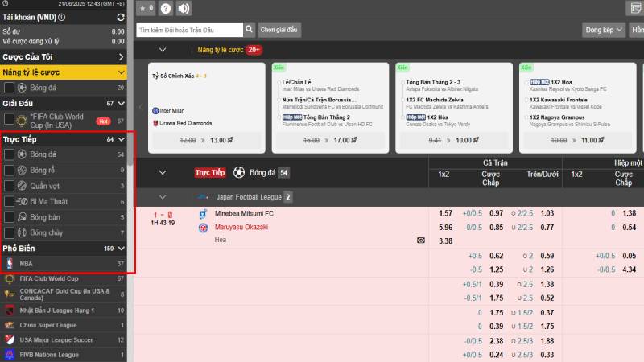Collapse the Phổ Biến section chevron
The width and height of the screenshot is (644, 362).
[122, 249]
